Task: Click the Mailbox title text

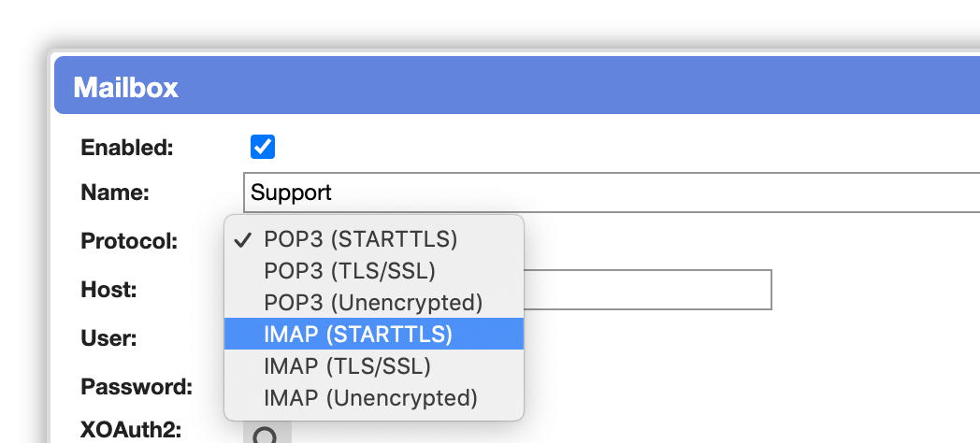Action: (x=126, y=88)
